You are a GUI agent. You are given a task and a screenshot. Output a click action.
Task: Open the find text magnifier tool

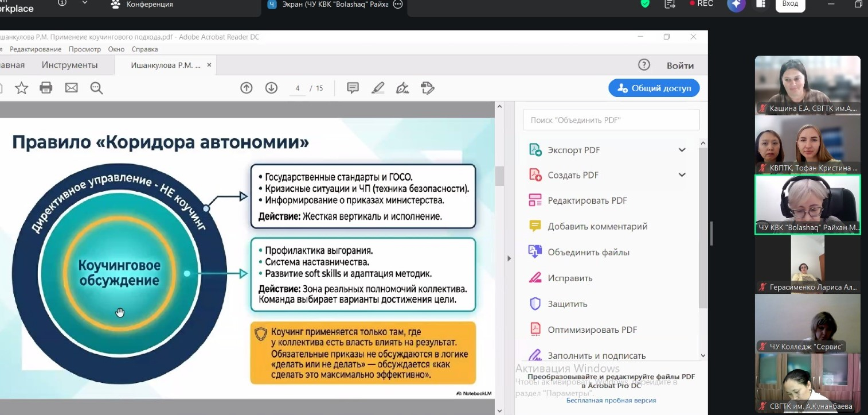click(x=96, y=88)
